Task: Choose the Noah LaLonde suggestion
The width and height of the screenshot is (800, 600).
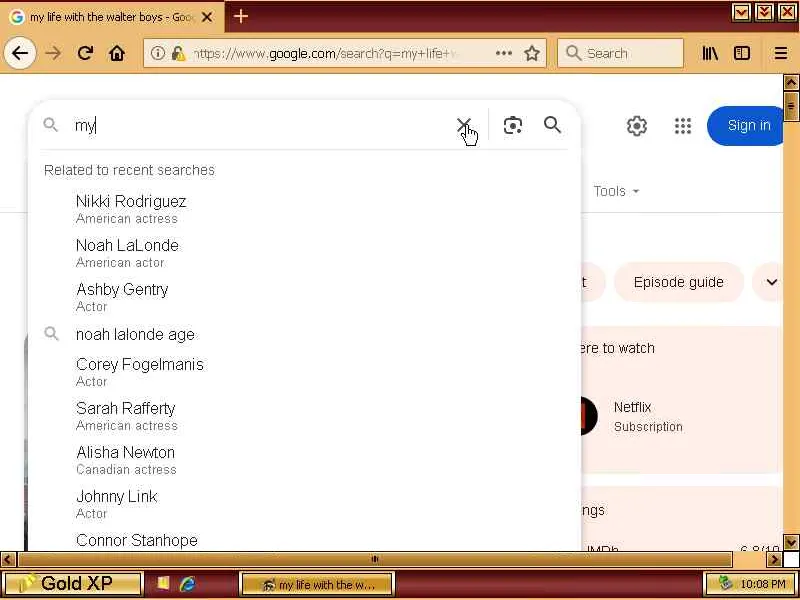Action: tap(304, 253)
